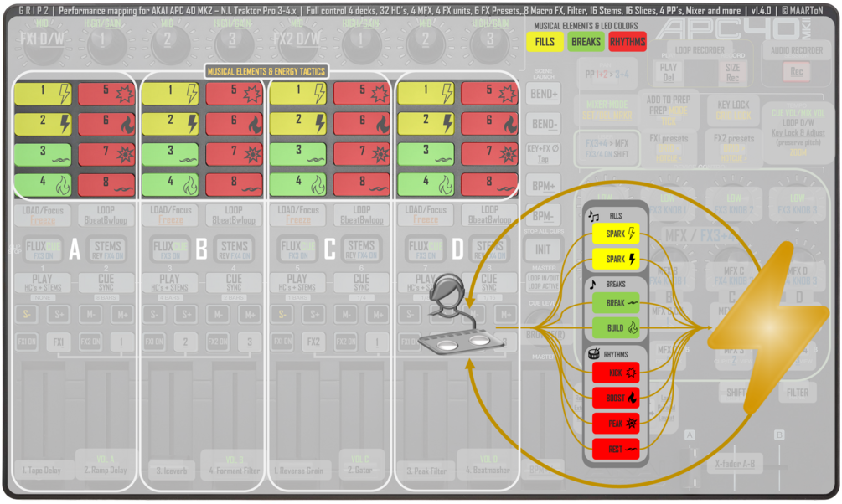This screenshot has height=504, width=842.
Task: Click the BPM+ button
Action: pyautogui.click(x=544, y=186)
